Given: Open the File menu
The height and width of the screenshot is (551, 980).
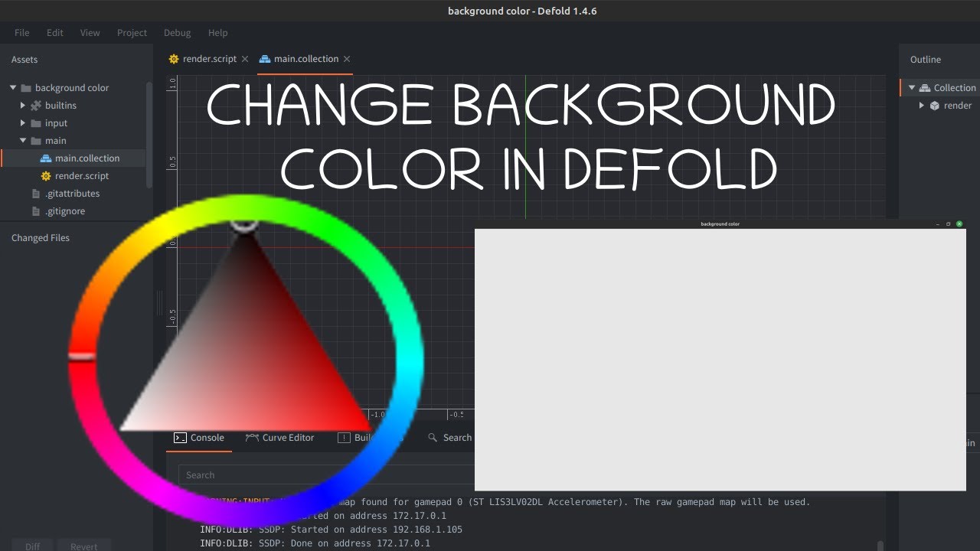Looking at the screenshot, I should click(x=22, y=33).
